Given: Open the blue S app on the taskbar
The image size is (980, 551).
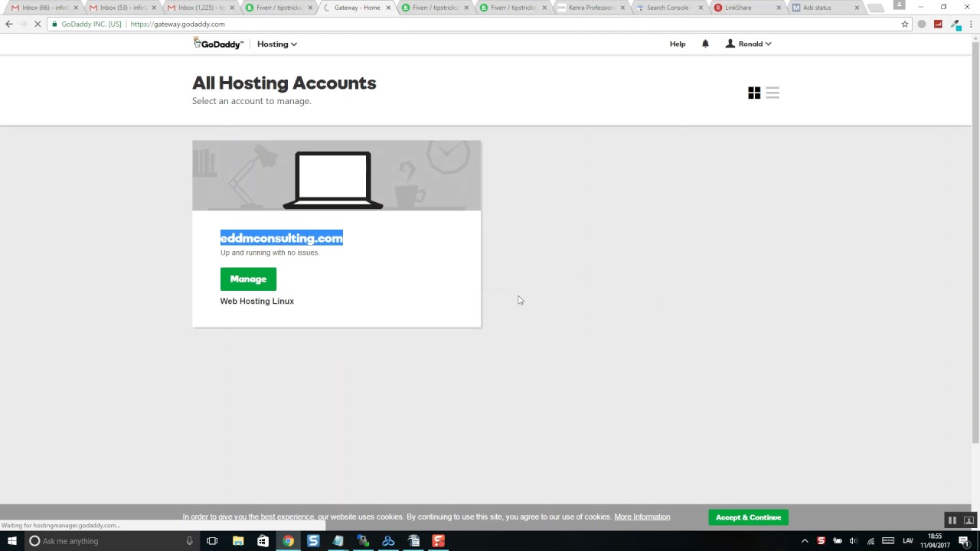Looking at the screenshot, I should [x=313, y=541].
